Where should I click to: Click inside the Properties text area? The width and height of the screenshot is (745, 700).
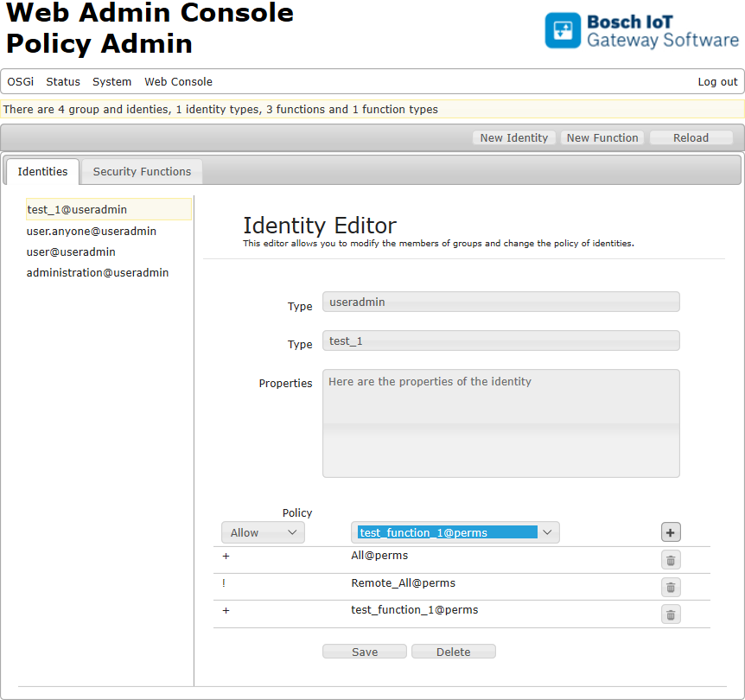(500, 423)
